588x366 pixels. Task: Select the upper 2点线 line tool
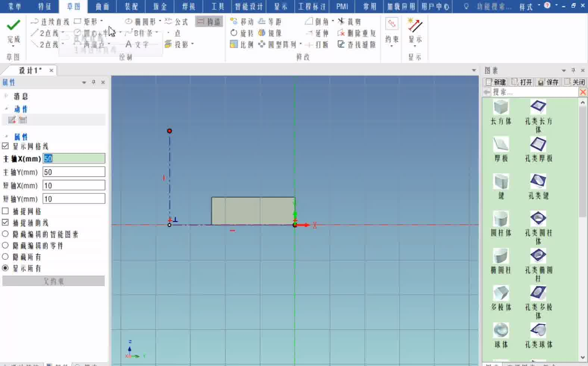click(x=45, y=33)
